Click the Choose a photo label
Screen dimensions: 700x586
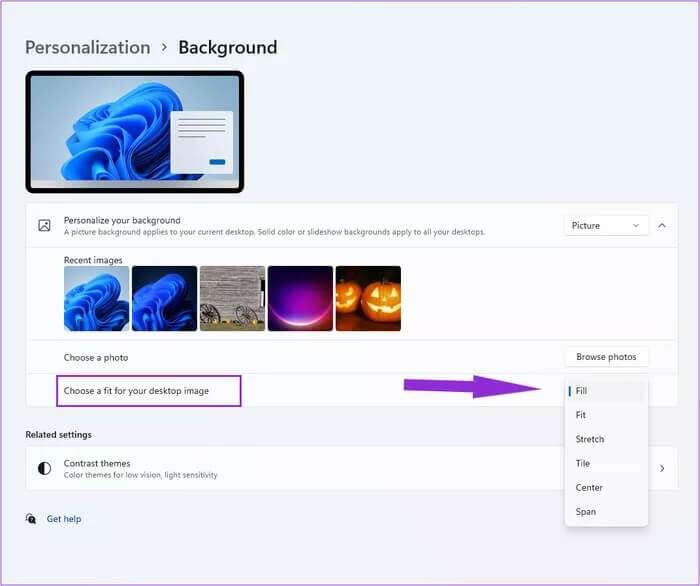point(96,357)
